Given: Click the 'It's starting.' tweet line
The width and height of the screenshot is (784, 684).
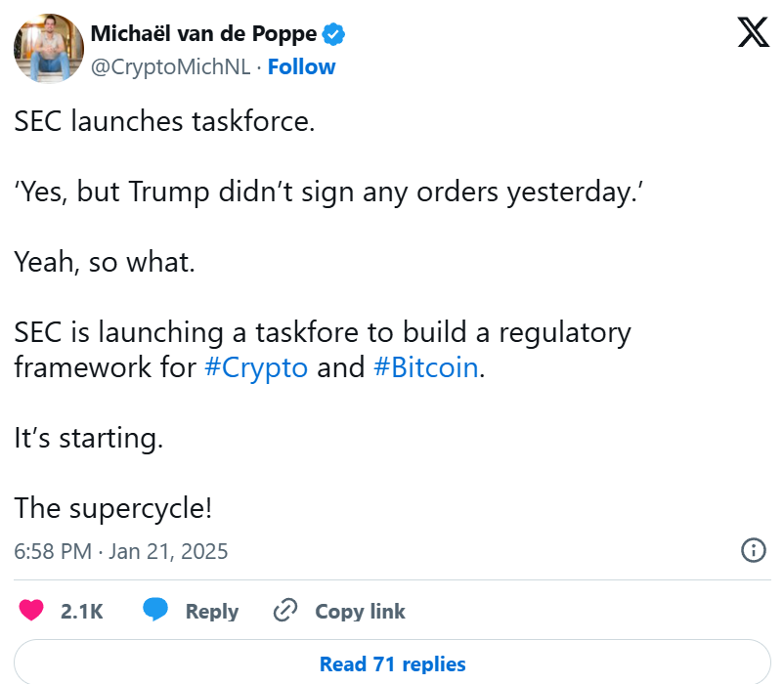Looking at the screenshot, I should tap(89, 438).
